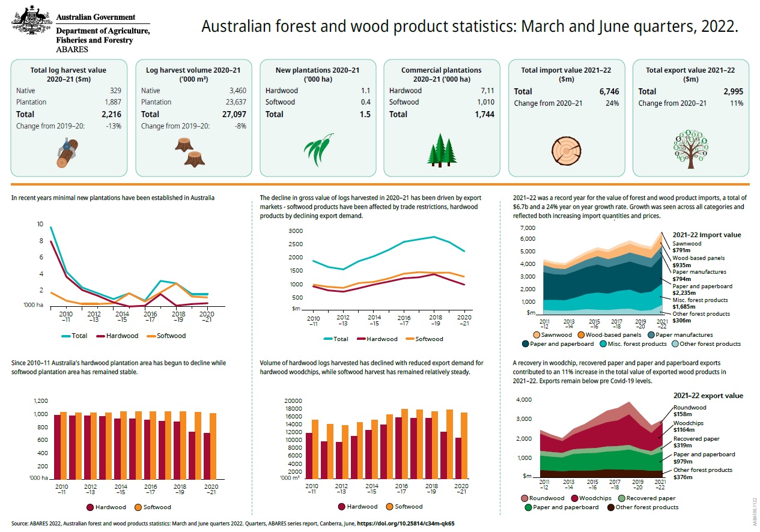This screenshot has width=760, height=532.
Task: Click Paper manufactures $794m import label
Action: coord(700,275)
